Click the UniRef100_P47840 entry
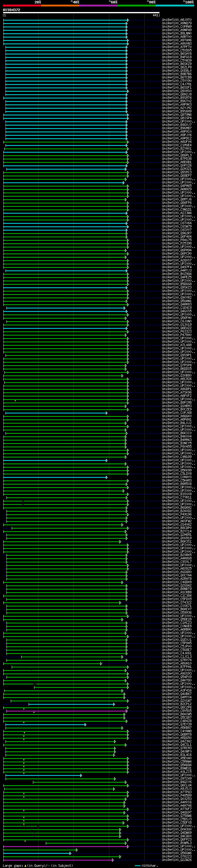This screenshot has width=197, height=868. 177,335
